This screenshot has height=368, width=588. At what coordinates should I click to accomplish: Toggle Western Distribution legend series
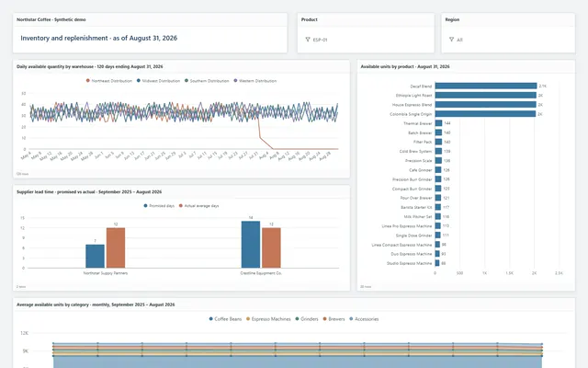pos(255,81)
